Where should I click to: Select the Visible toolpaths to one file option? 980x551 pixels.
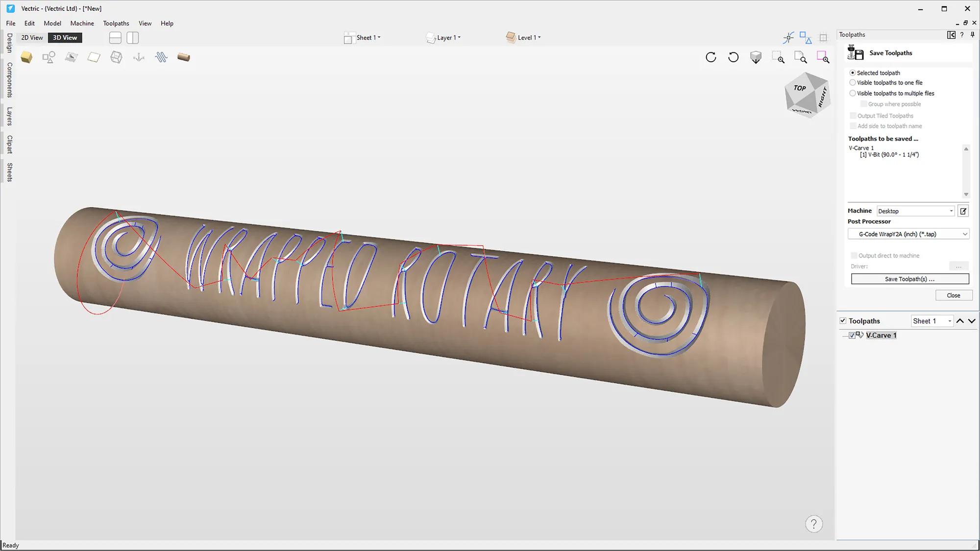tap(853, 82)
